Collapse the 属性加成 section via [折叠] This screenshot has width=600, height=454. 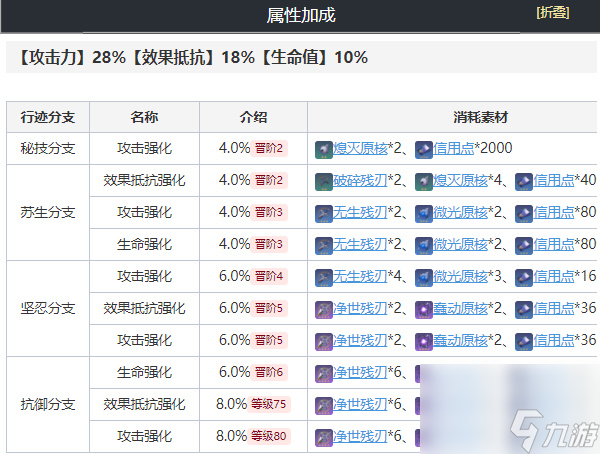pyautogui.click(x=553, y=13)
